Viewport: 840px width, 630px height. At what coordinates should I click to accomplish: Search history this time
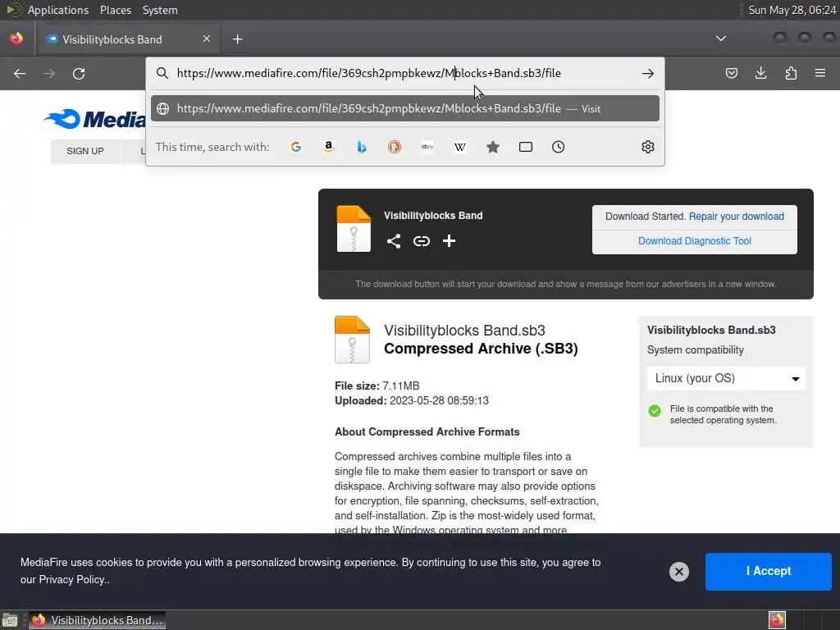pyautogui.click(x=558, y=147)
